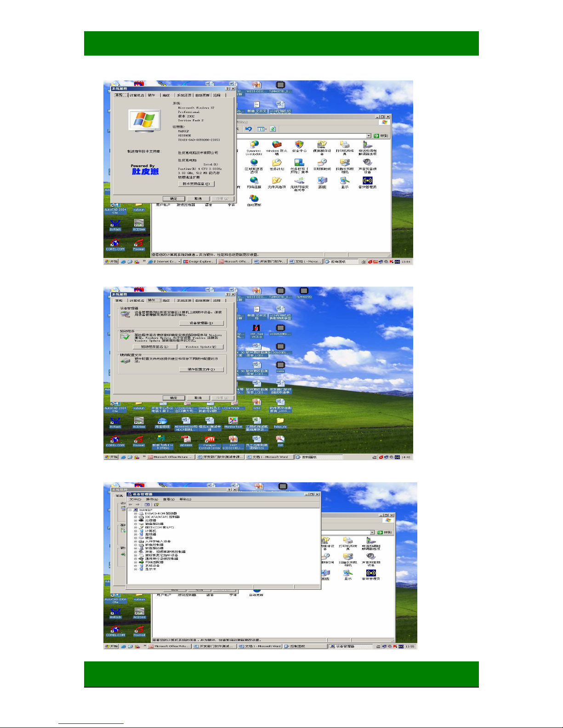Click Undo arrow in Control Panel toolbar
Image resolution: width=563 pixels, height=728 pixels.
(x=249, y=129)
